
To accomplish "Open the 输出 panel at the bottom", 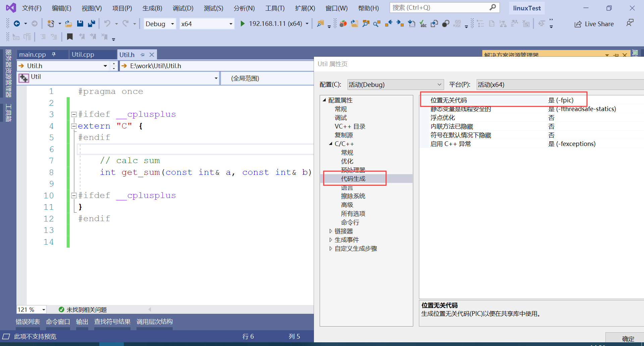I will point(82,322).
